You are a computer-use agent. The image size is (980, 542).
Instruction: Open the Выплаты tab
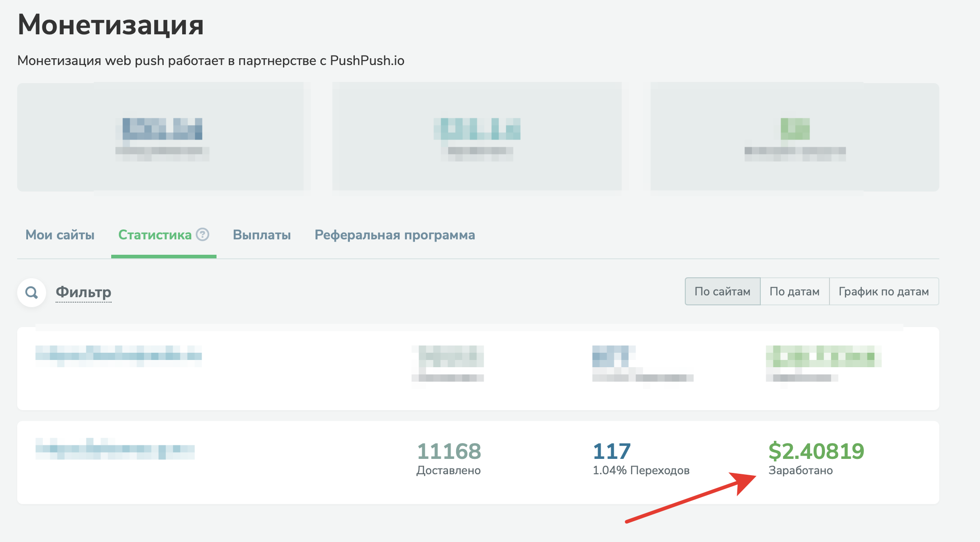click(x=262, y=235)
